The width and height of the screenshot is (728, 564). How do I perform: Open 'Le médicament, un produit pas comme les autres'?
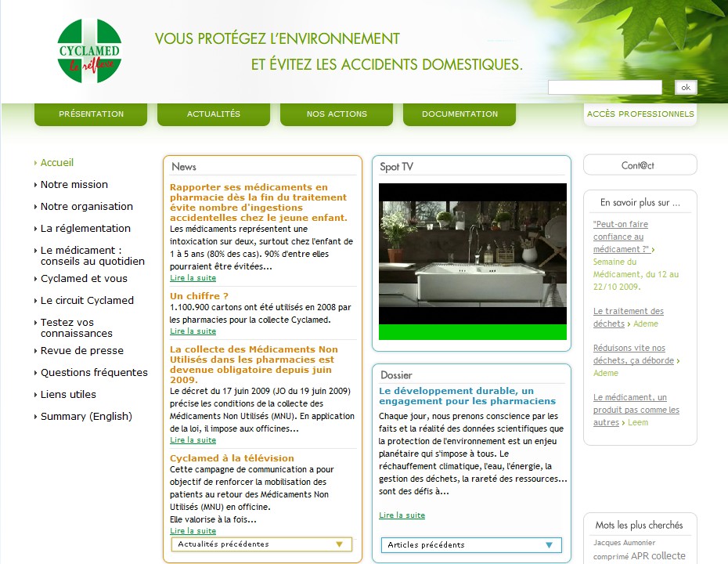coord(636,410)
